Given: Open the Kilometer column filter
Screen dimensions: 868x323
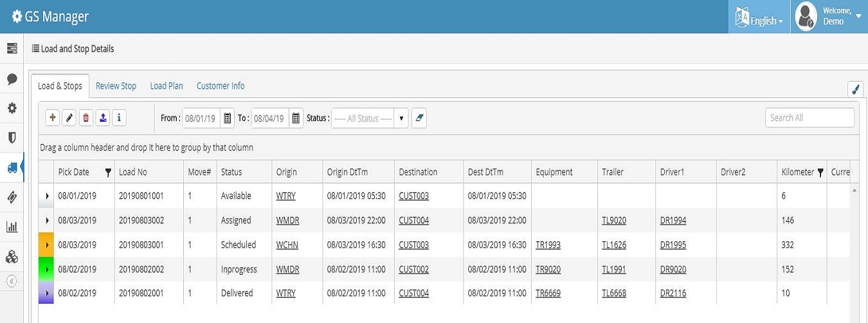Looking at the screenshot, I should tap(820, 172).
